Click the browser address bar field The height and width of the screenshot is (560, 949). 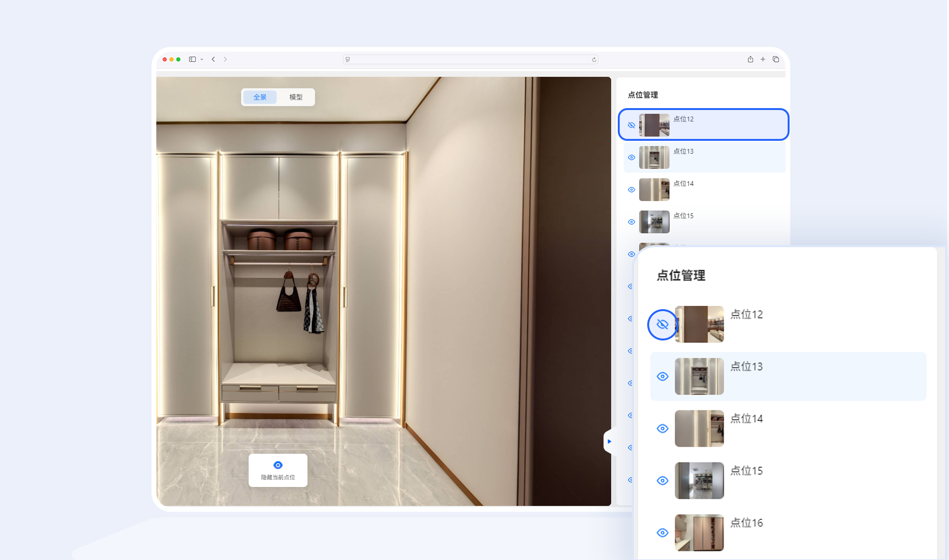pyautogui.click(x=470, y=59)
